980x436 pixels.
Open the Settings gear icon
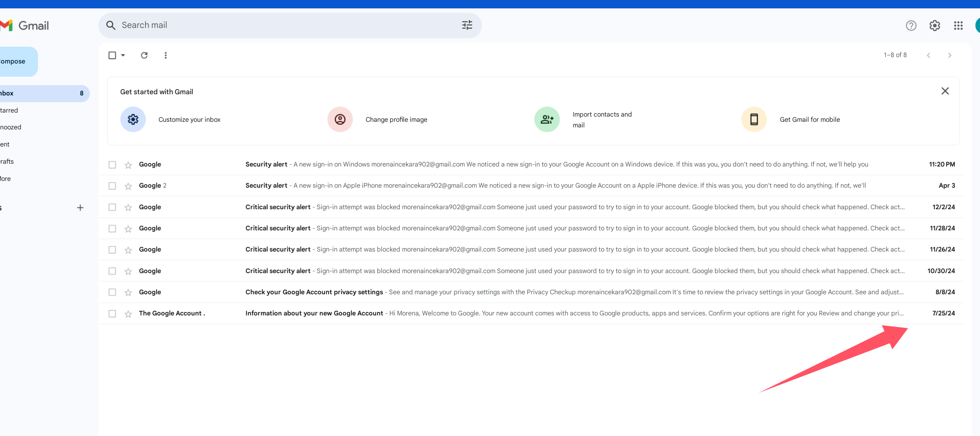click(x=934, y=26)
